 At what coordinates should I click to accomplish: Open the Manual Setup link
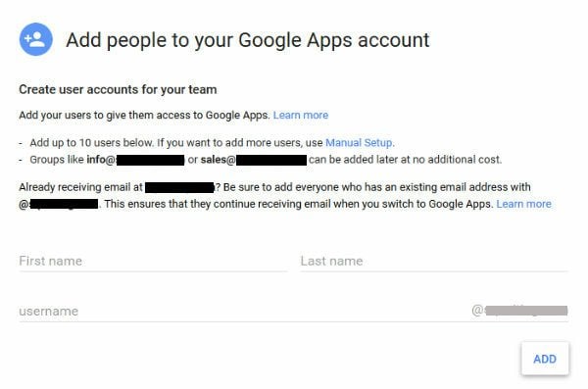tap(359, 143)
